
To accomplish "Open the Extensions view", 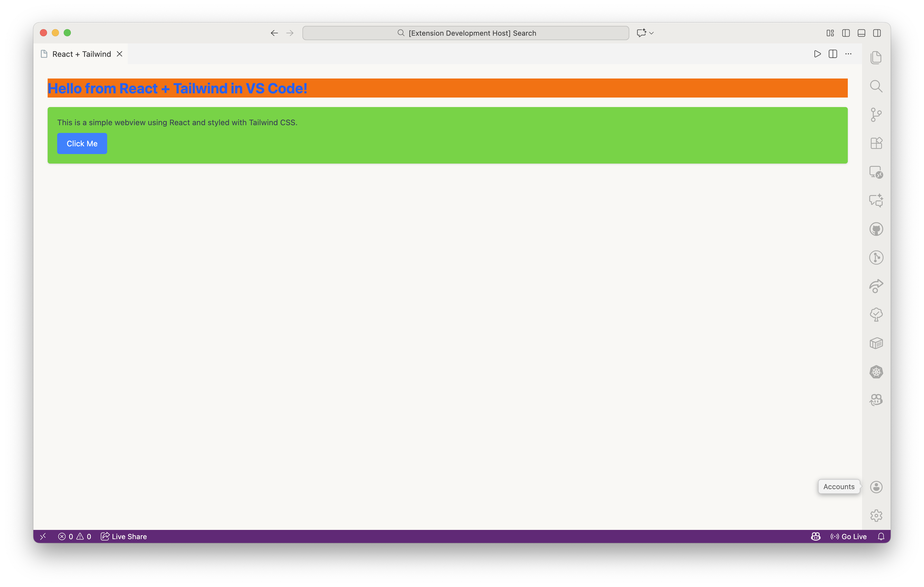I will tap(876, 143).
